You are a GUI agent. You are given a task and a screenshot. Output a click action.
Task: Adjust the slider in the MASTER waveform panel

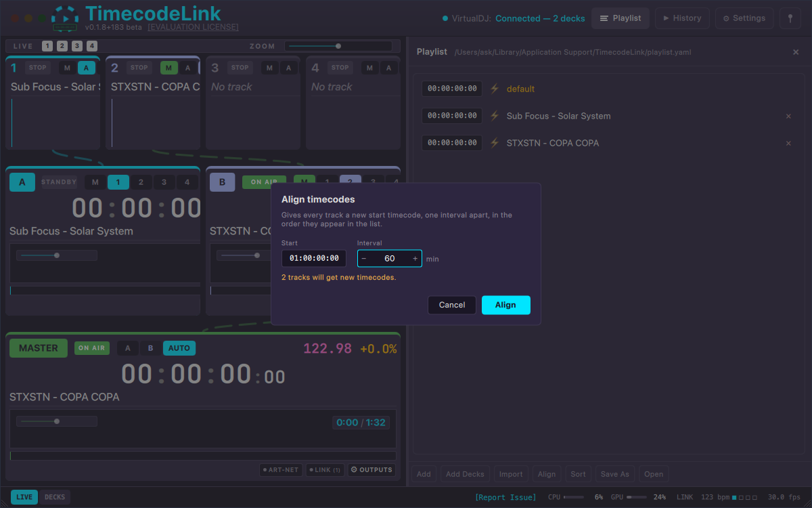57,421
